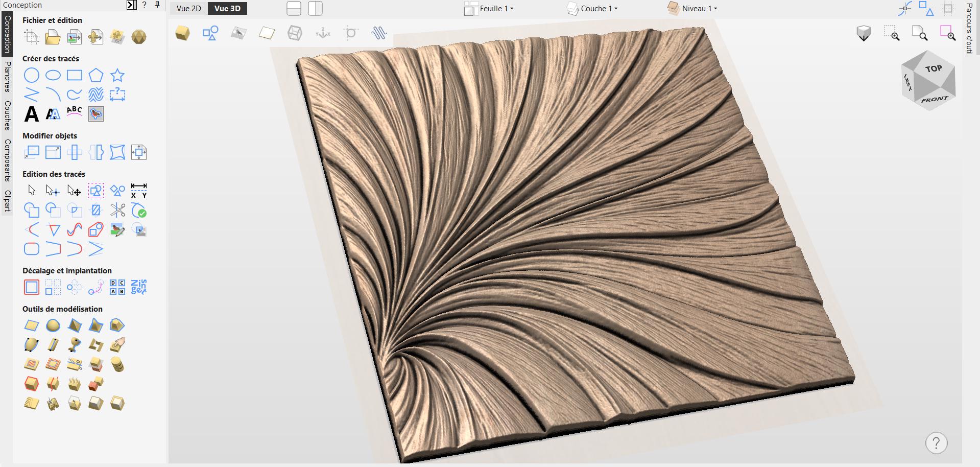Open the Couches side tab
Viewport: 980px width, 467px height.
point(7,115)
